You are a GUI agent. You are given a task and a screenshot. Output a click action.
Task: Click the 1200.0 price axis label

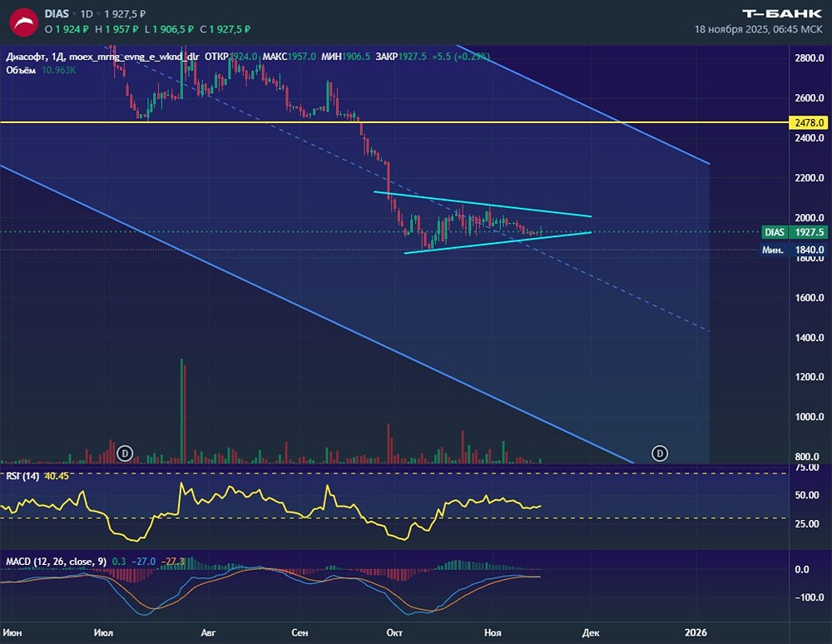pyautogui.click(x=810, y=377)
